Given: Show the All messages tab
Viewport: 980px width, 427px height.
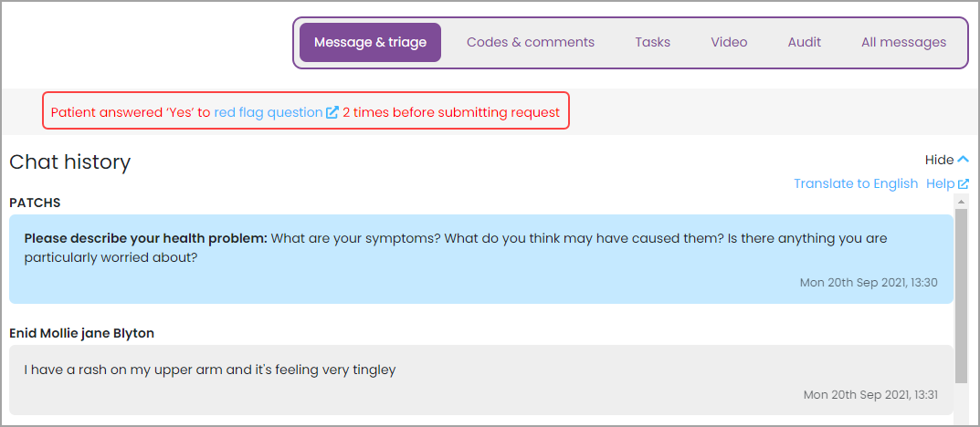Looking at the screenshot, I should tap(903, 43).
